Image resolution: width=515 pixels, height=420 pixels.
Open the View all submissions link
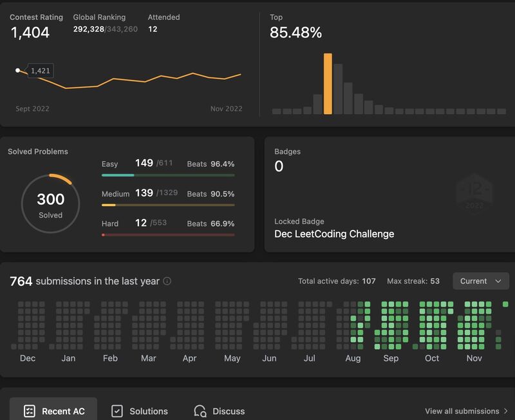[x=462, y=411]
